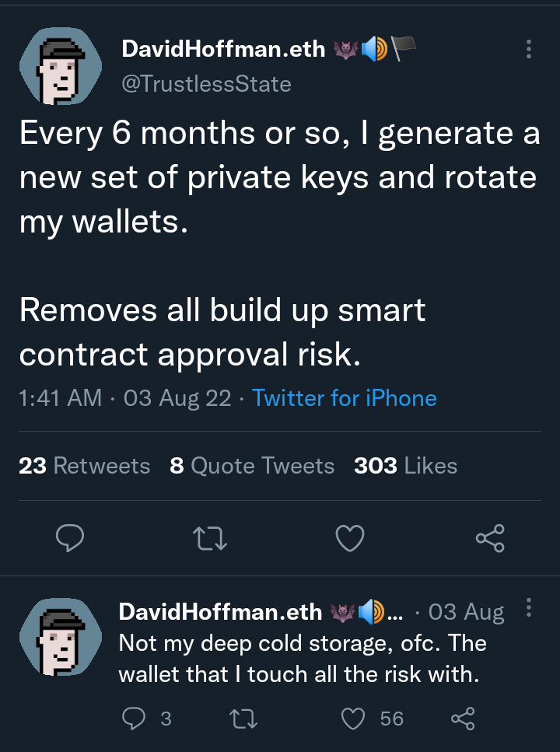
Task: Like the cold storage reply tweet
Action: coord(354,719)
